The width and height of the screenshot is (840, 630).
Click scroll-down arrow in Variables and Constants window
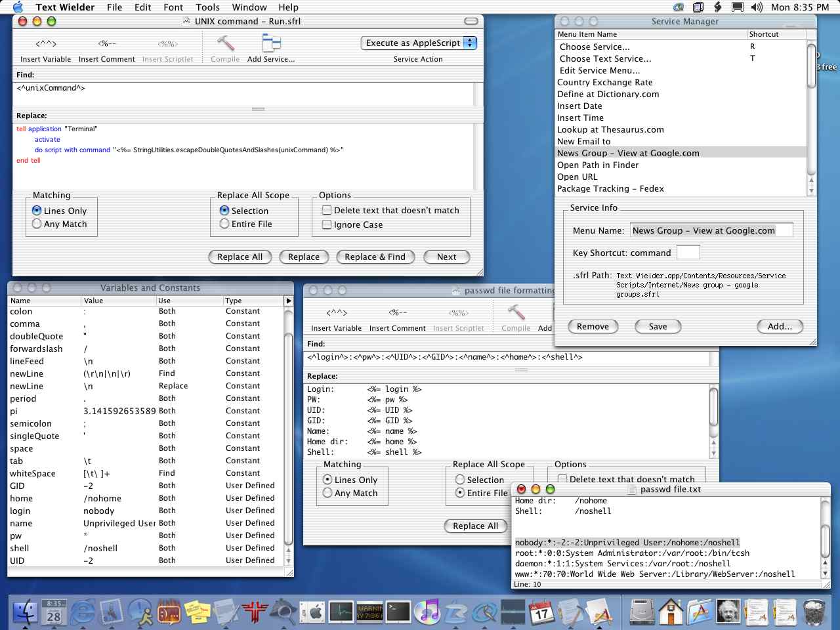point(288,561)
